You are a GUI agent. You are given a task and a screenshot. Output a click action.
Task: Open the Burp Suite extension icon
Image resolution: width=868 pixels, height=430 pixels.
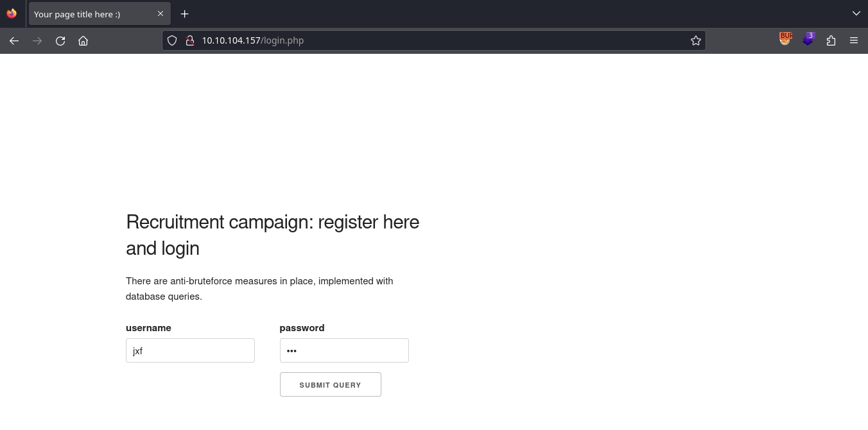point(785,39)
